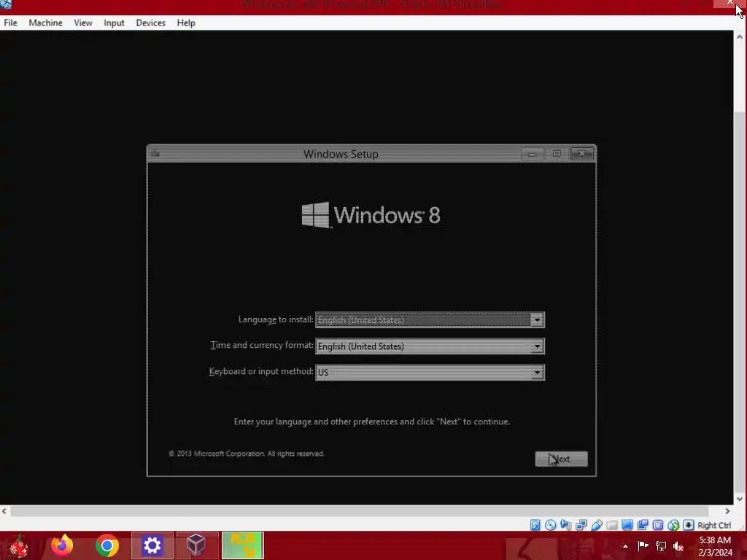747x560 pixels.
Task: Close the Windows Setup dialog
Action: click(581, 154)
